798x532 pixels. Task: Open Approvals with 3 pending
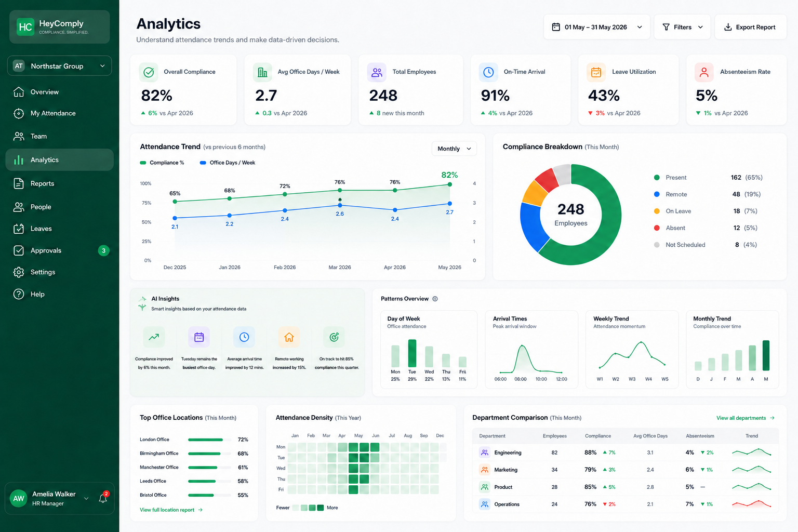pos(60,250)
